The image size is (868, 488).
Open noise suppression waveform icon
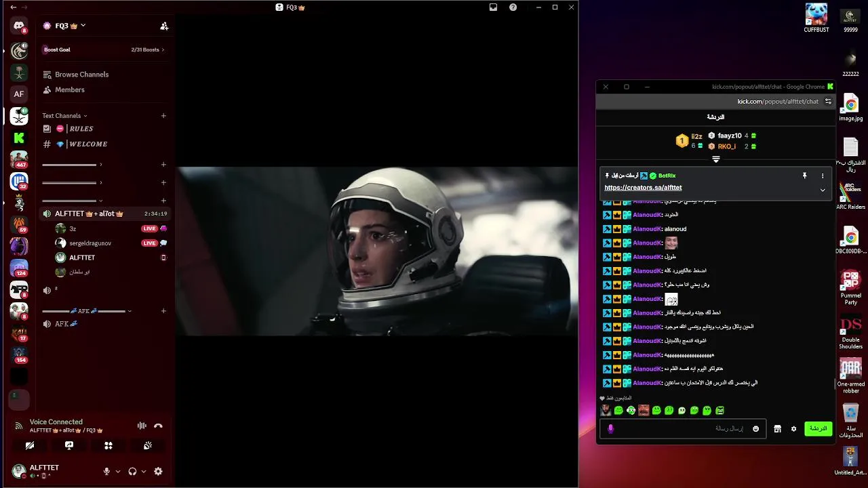(142, 426)
